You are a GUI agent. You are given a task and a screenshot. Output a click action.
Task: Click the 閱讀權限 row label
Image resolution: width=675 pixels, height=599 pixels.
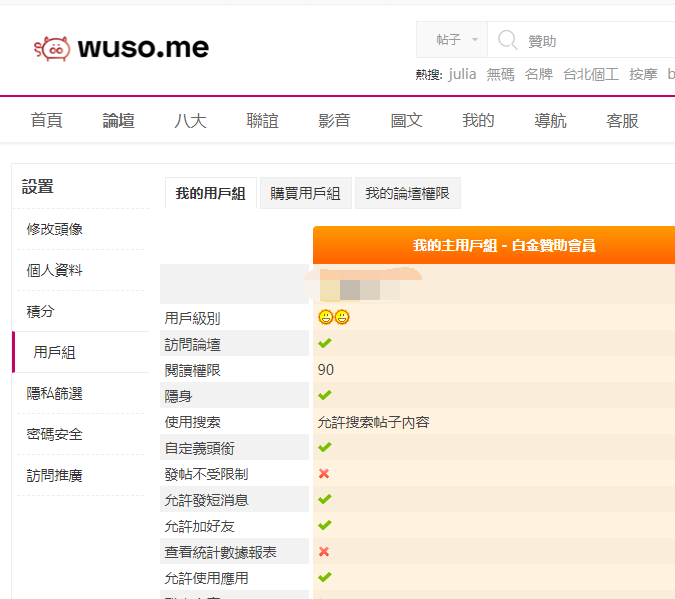click(192, 370)
